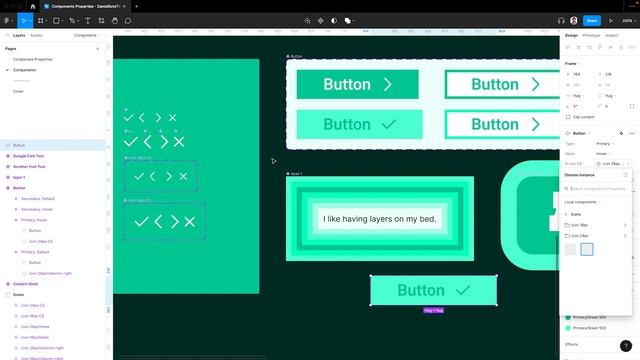Select the first gray instance thumbnail

pos(570,249)
